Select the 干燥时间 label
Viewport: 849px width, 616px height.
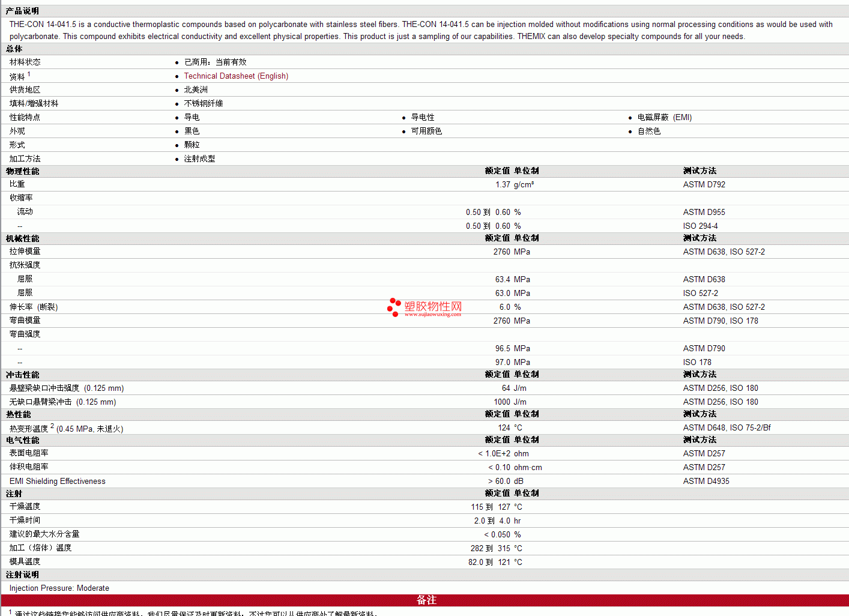pos(25,521)
